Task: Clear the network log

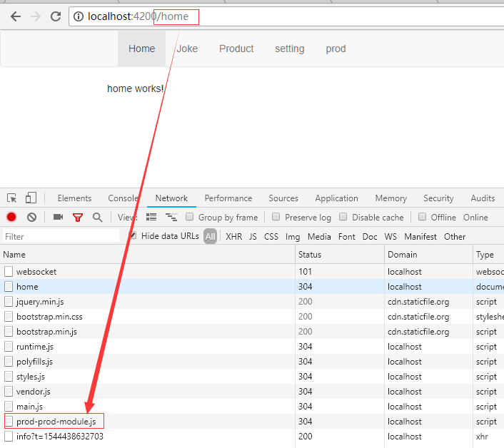Action: point(31,218)
